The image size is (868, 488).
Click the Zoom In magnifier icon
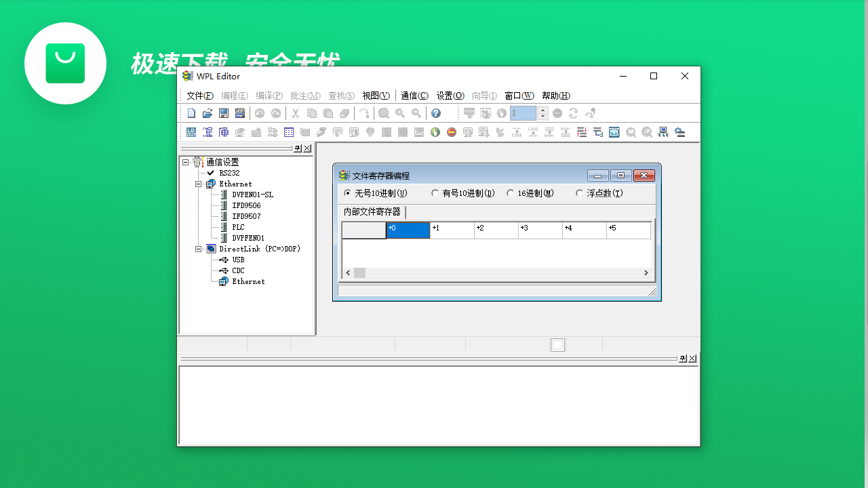tap(400, 113)
